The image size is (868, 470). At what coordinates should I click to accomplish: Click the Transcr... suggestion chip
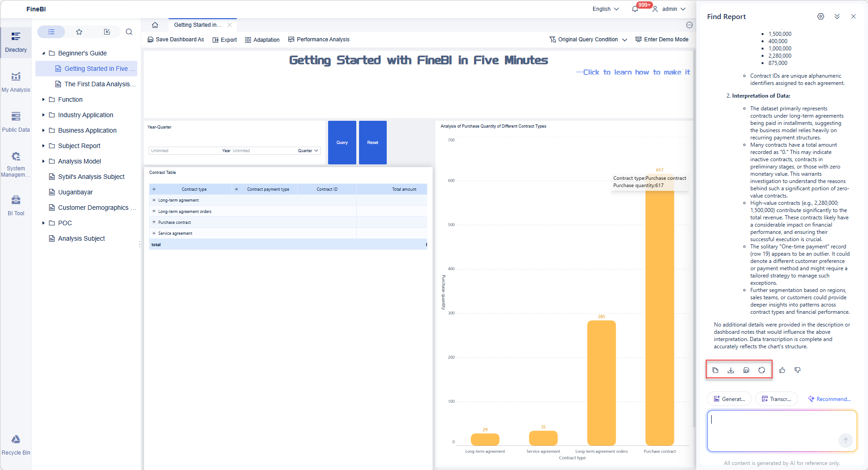tap(777, 399)
